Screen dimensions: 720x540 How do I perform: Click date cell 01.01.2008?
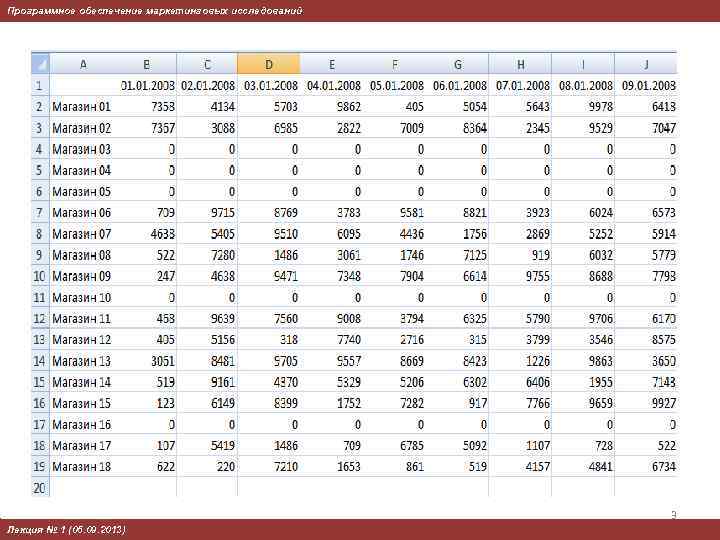point(148,85)
